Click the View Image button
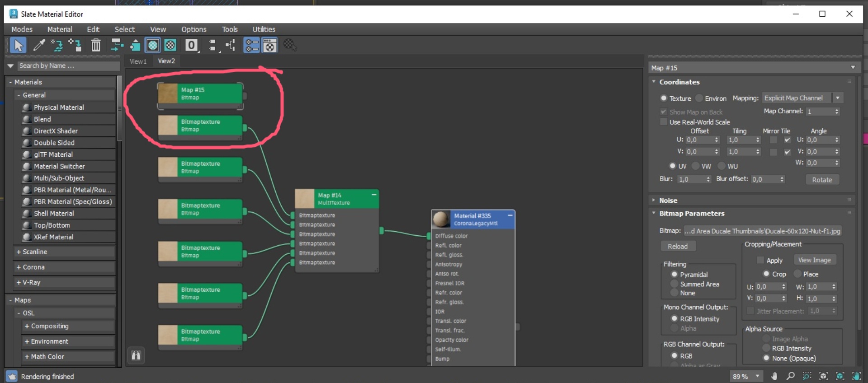Viewport: 868px width, 383px height. pos(814,260)
